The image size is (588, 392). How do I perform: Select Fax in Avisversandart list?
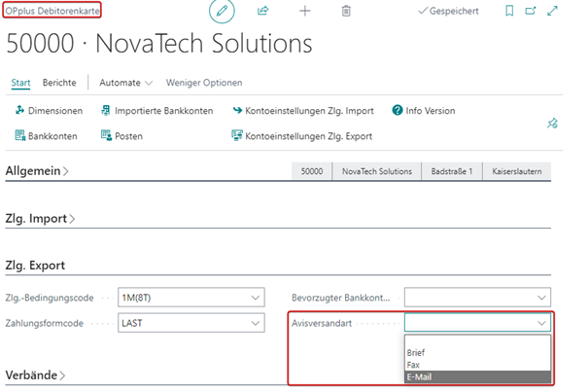tap(477, 365)
